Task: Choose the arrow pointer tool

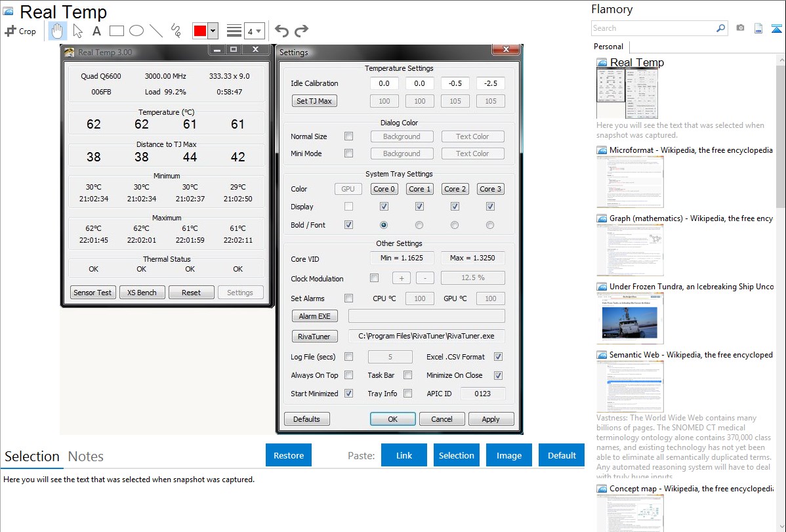Action: point(77,31)
